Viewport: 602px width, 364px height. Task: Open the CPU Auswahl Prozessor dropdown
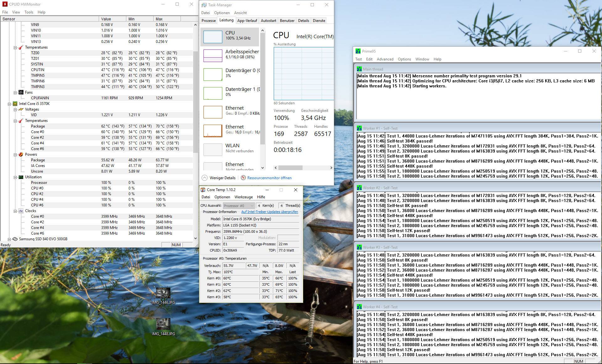(238, 206)
